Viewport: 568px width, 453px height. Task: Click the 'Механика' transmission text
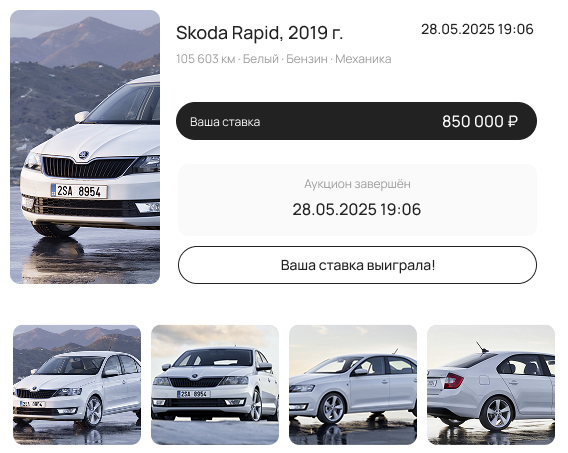pos(363,59)
